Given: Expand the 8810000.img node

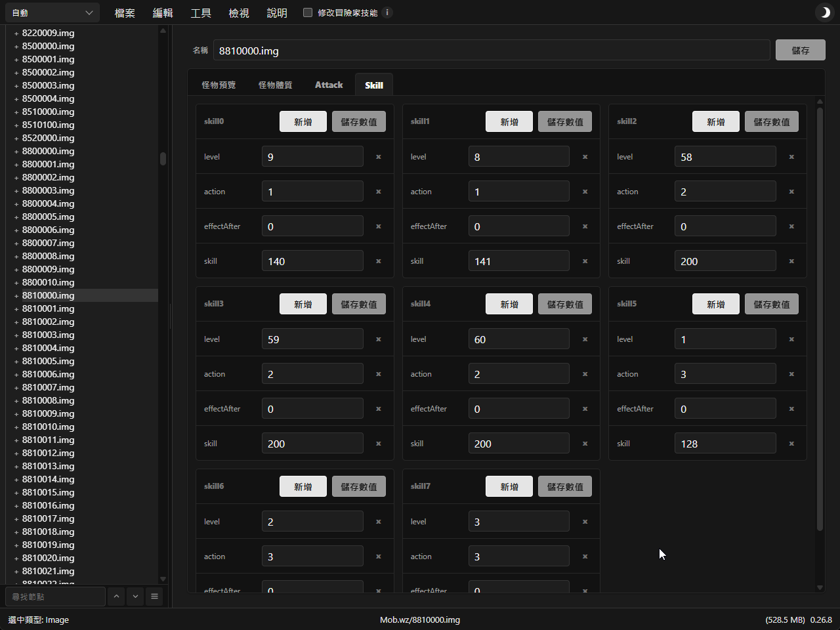Looking at the screenshot, I should (x=16, y=296).
